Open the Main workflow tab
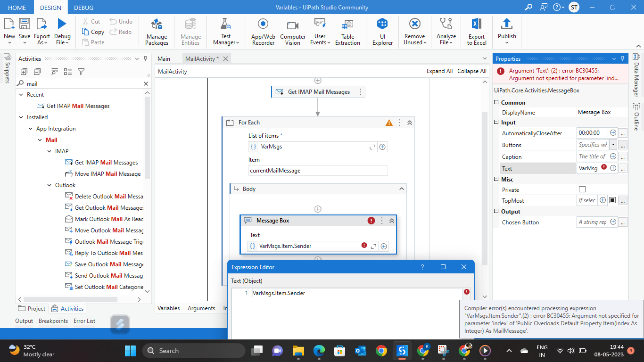The image size is (644, 362). click(x=164, y=58)
